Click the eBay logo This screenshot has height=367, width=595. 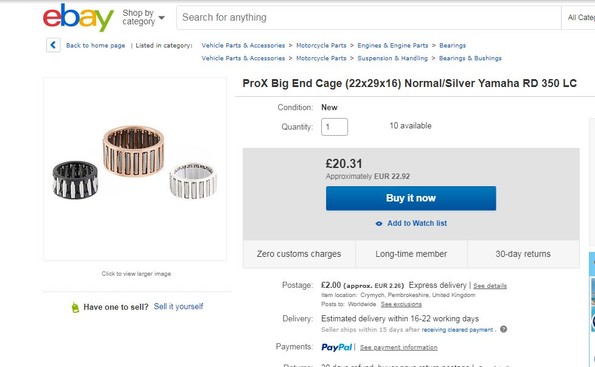[x=78, y=17]
